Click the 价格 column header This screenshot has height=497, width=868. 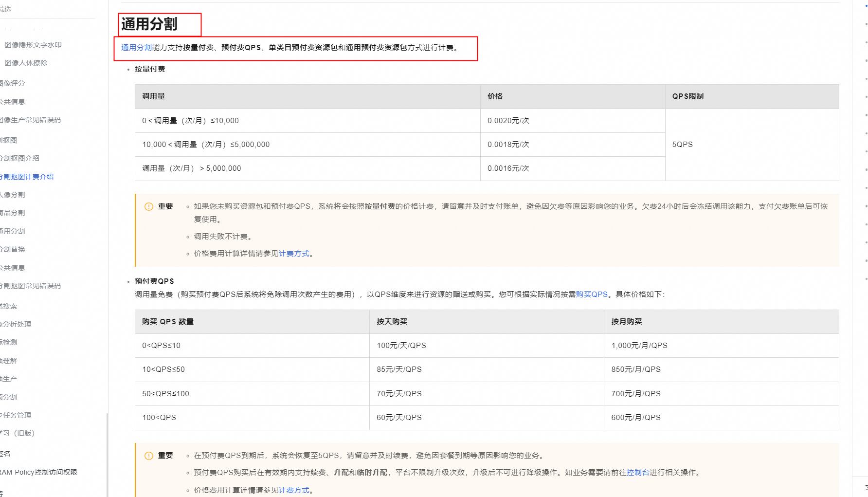point(573,96)
